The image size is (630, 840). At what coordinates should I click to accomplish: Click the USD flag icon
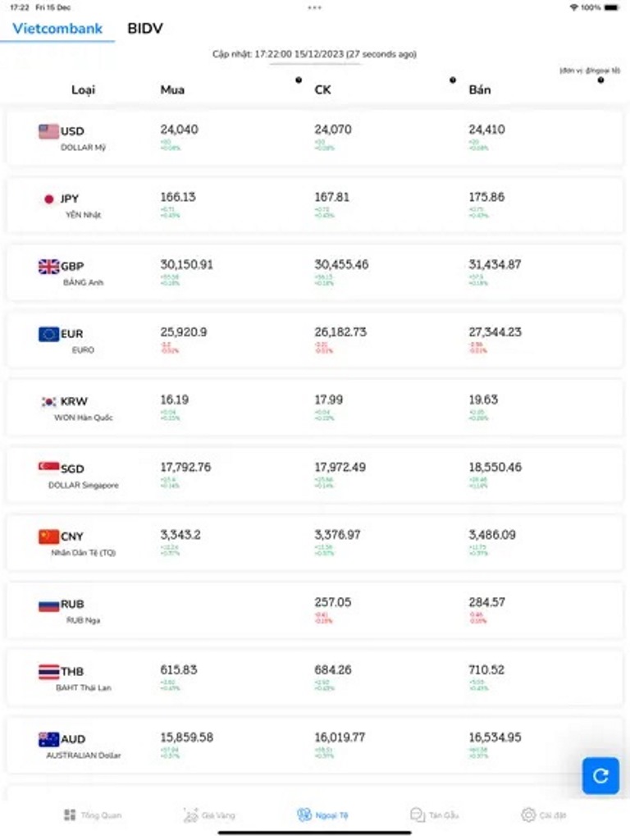[x=48, y=131]
